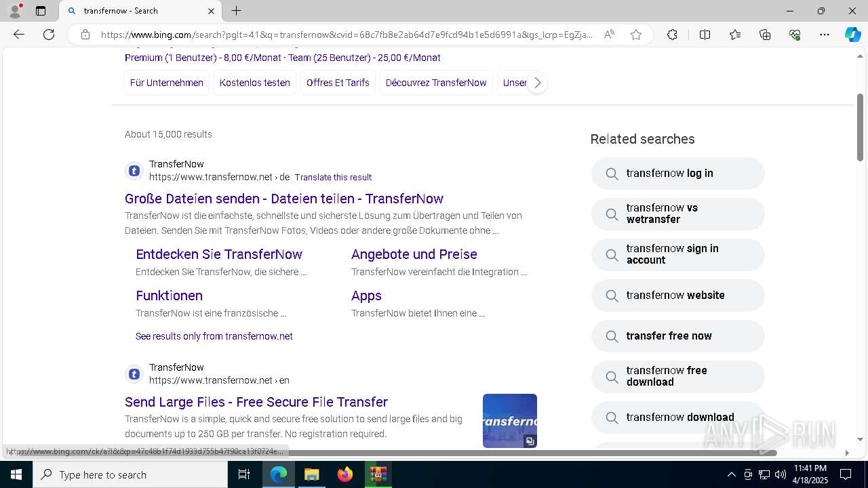Search related: transfer free now
The image size is (868, 488).
coord(678,336)
